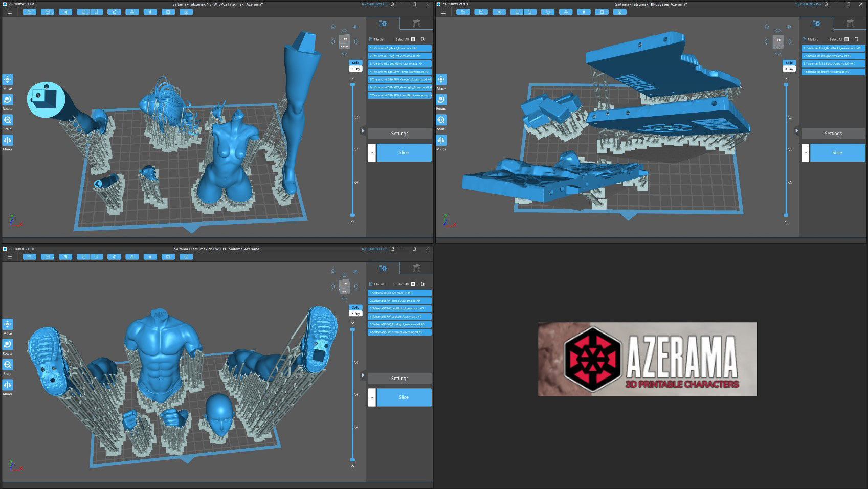868x489 pixels.
Task: Expand the side panel arrow in the Bases window
Action: click(x=796, y=131)
